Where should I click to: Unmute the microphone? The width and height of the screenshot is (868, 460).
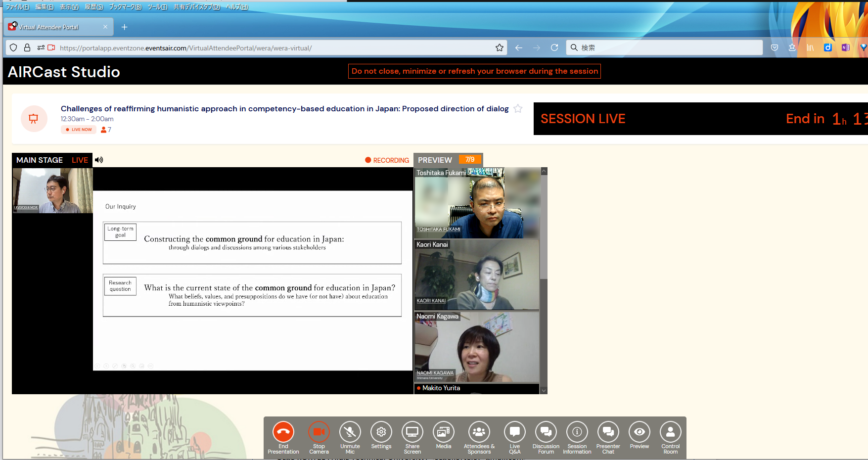click(x=350, y=432)
